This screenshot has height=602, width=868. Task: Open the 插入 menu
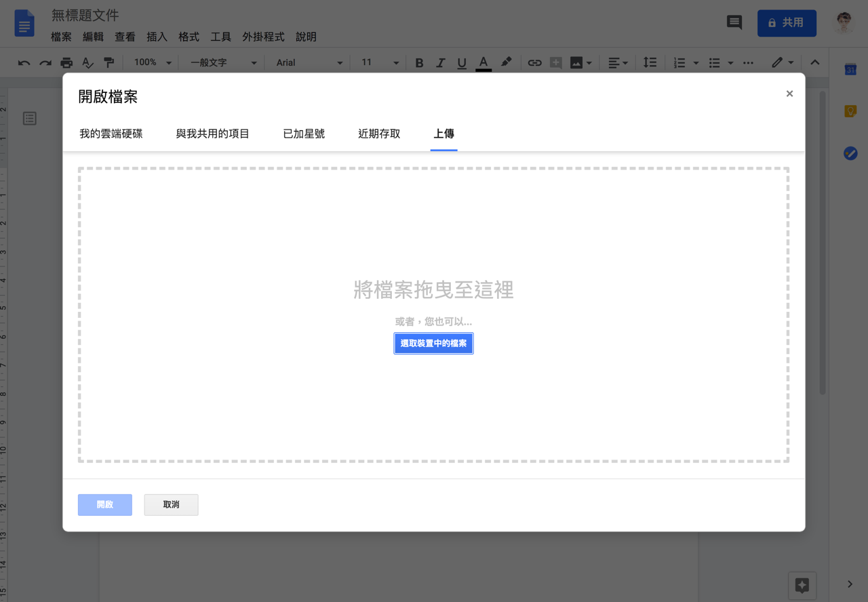coord(157,37)
